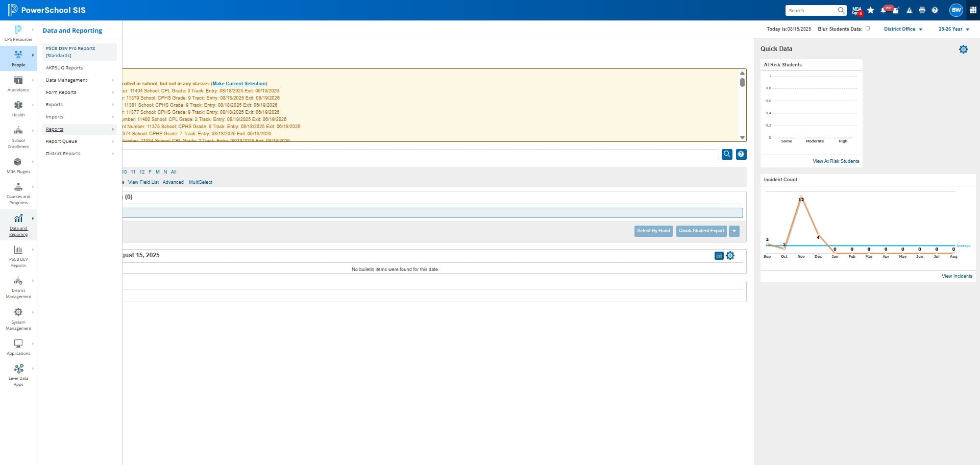Filter students by All link
The image size is (980, 465).
(174, 172)
